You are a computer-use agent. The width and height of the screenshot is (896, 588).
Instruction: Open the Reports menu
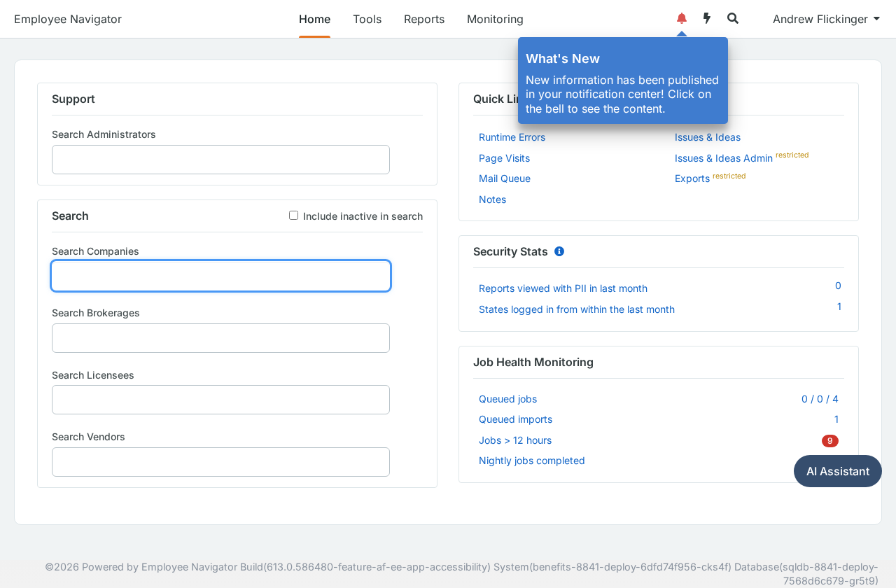[424, 19]
